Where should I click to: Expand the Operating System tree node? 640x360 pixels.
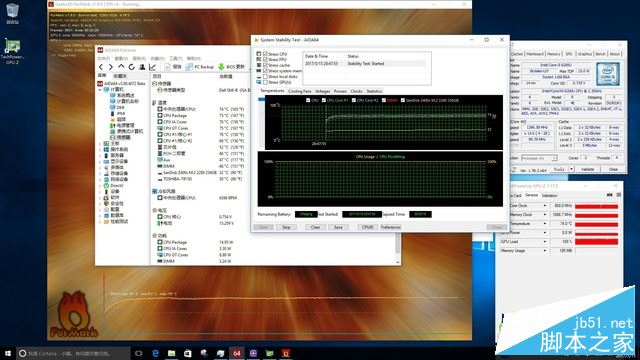point(100,150)
